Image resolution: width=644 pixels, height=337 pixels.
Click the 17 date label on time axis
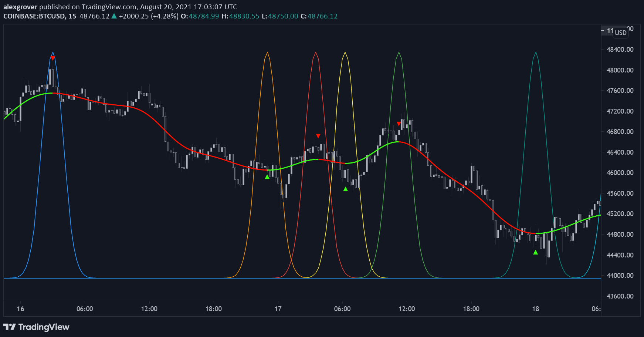point(278,309)
